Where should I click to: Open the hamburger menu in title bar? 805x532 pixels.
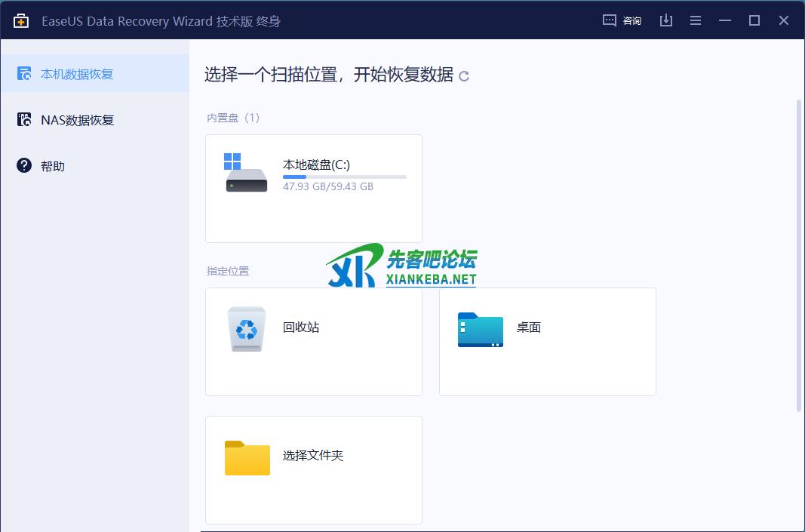[695, 20]
